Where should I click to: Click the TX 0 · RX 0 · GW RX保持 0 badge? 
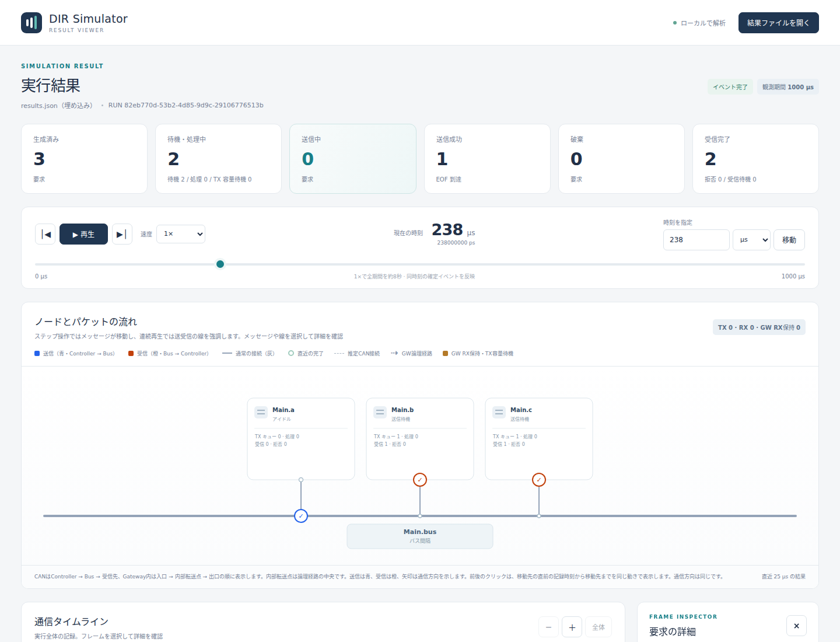pos(759,327)
